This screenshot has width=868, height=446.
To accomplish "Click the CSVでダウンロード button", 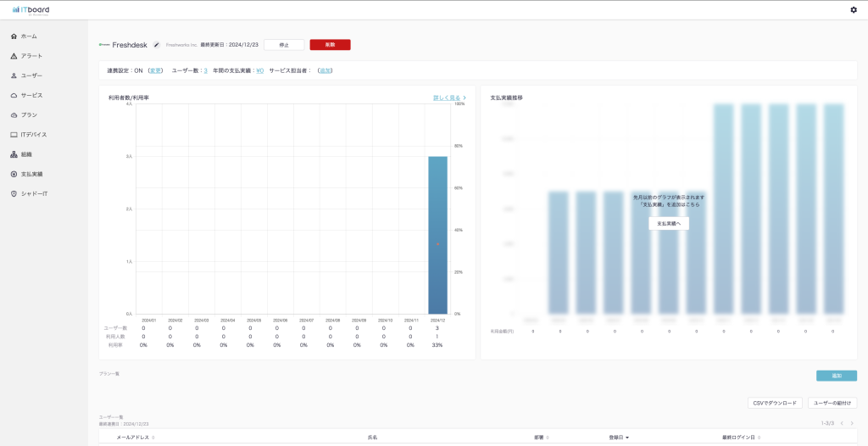I will (774, 403).
